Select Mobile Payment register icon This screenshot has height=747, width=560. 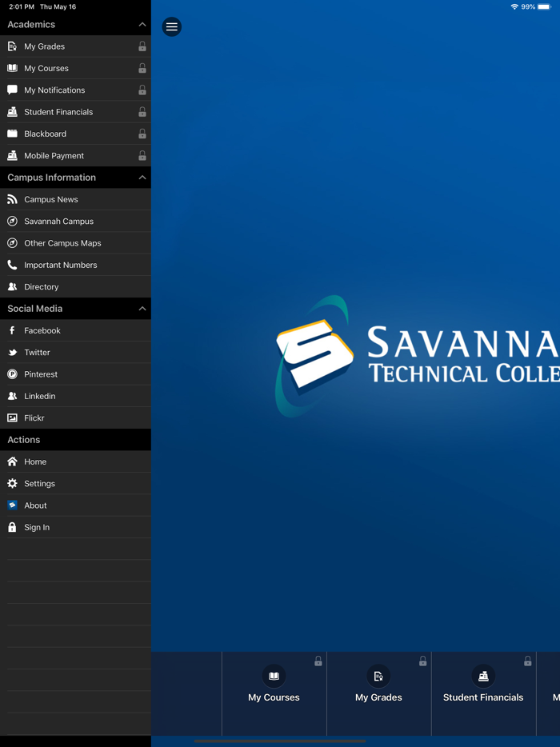coord(12,155)
